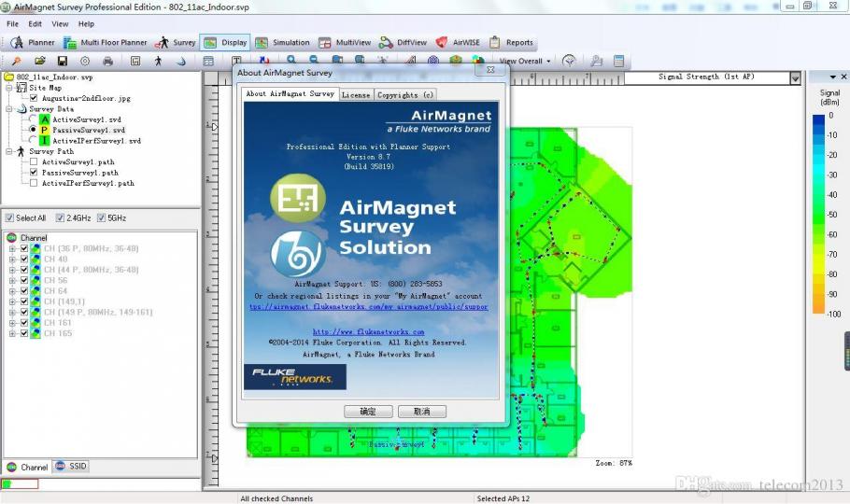The width and height of the screenshot is (850, 504).
Task: Expand the CH 56 channel node
Action: (12, 280)
